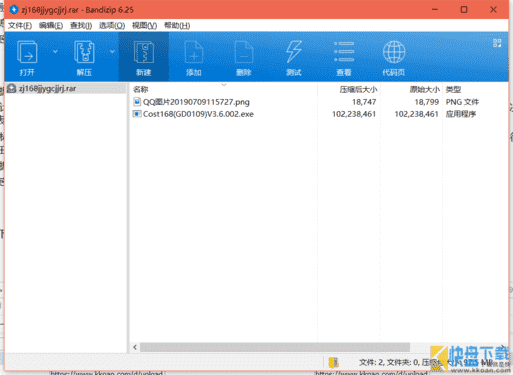
Task: Open the Options (选项) menu
Action: pyautogui.click(x=112, y=25)
